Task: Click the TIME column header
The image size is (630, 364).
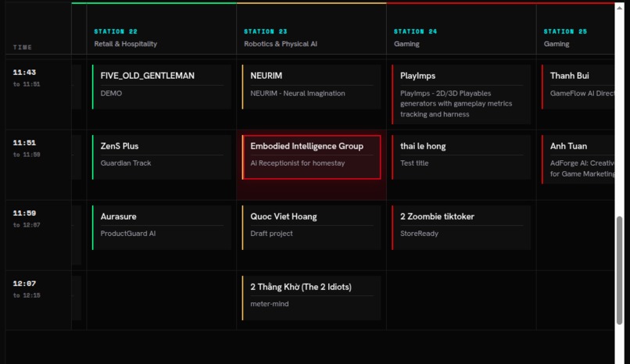Action: (x=23, y=48)
